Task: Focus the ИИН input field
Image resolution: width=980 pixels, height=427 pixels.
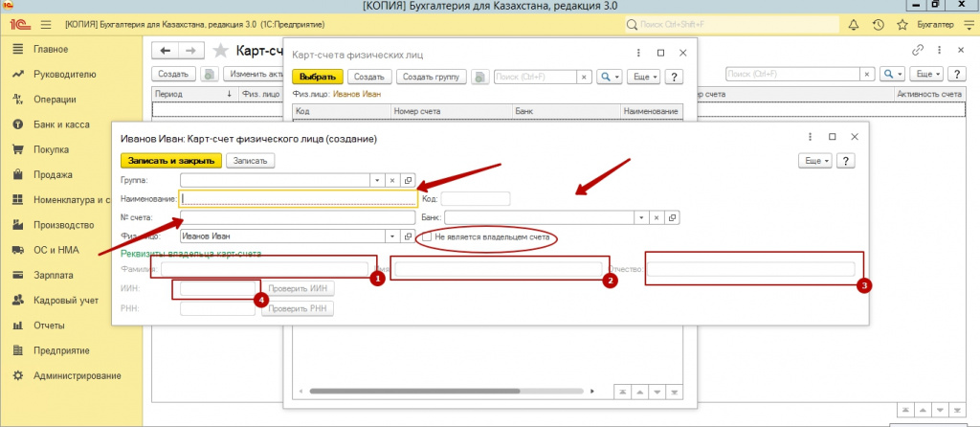Action: (x=217, y=288)
